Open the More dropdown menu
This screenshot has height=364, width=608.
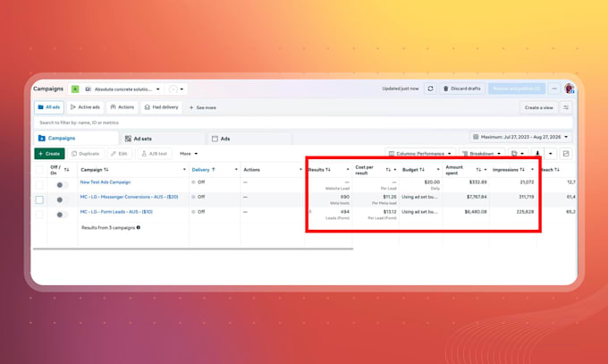(x=189, y=154)
